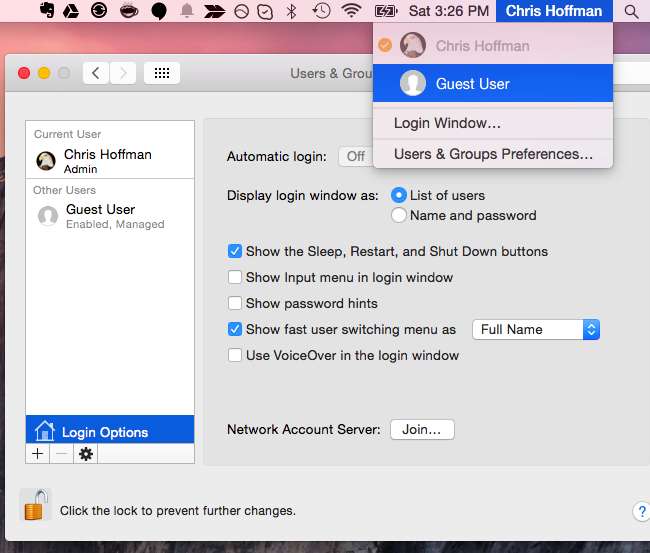This screenshot has height=553, width=650.
Task: Select the Name and password radio option
Action: click(x=399, y=215)
